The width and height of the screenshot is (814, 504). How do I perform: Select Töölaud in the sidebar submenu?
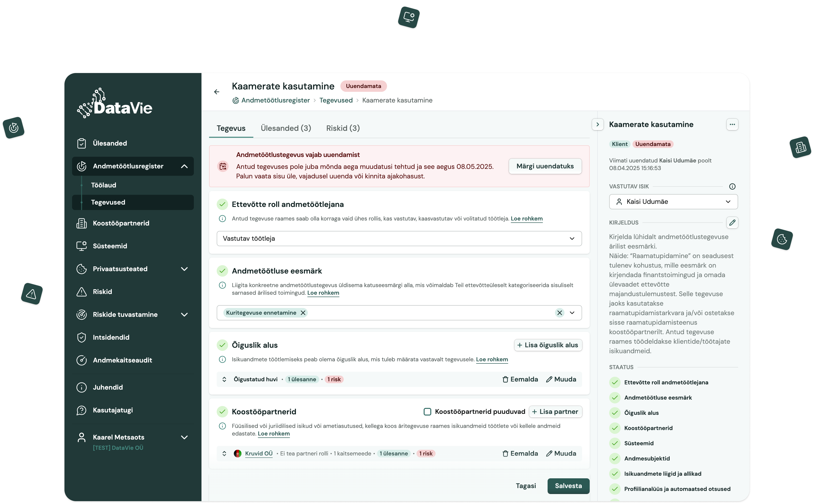[x=104, y=185]
